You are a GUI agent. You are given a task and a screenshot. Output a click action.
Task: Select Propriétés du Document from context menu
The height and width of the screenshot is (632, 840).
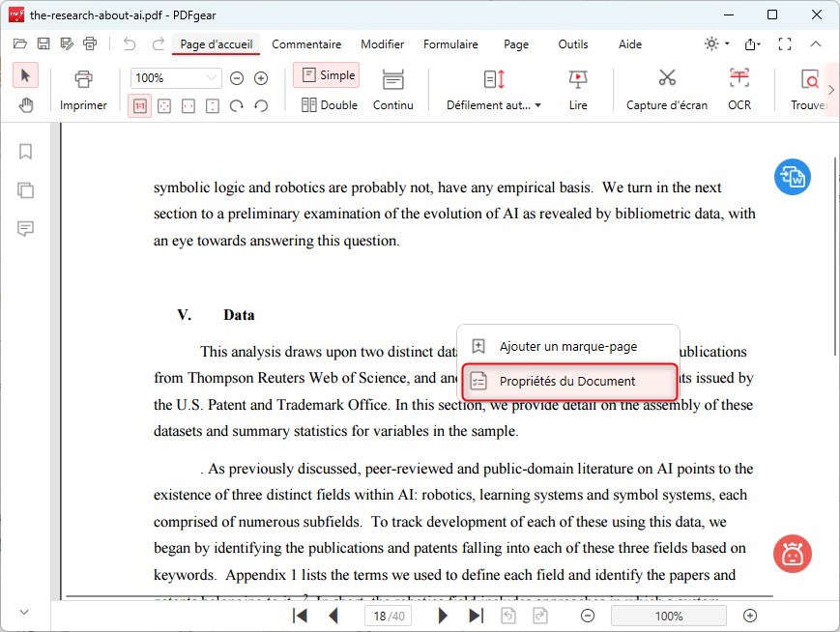pos(569,382)
